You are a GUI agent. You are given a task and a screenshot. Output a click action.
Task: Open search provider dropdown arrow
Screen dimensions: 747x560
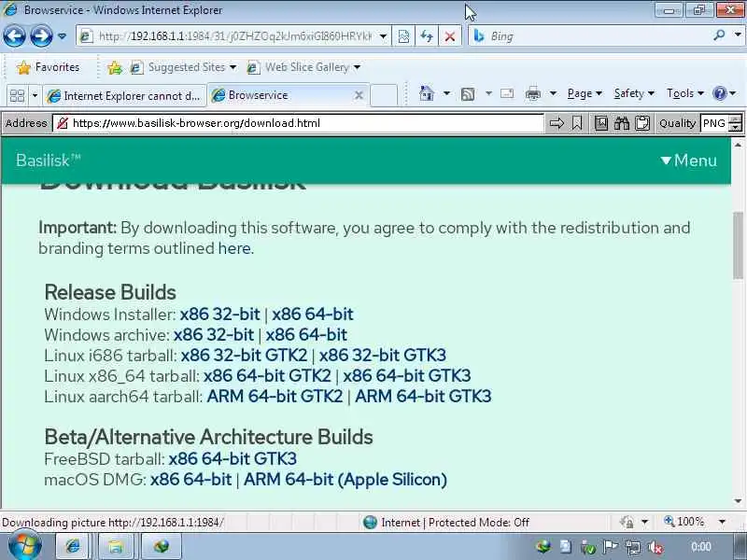tap(738, 35)
